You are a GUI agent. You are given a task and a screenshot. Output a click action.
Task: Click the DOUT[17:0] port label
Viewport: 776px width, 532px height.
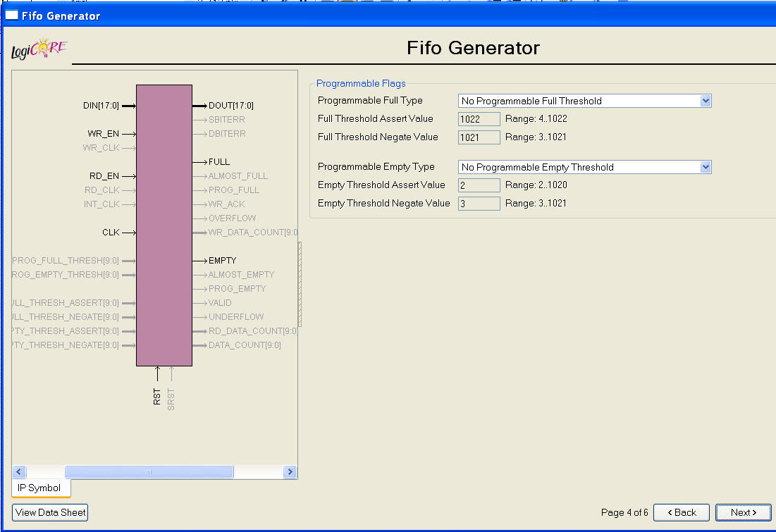pyautogui.click(x=230, y=106)
